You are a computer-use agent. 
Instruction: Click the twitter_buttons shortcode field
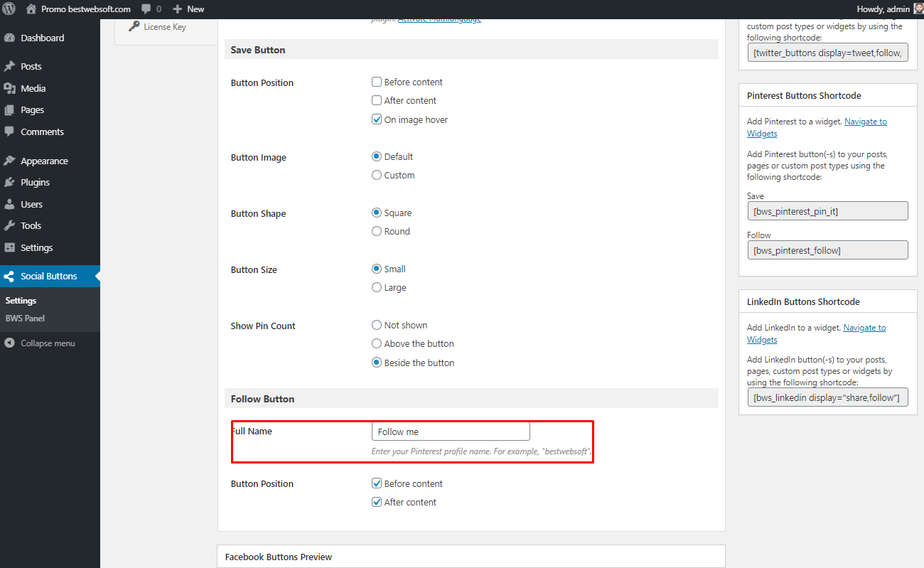[x=827, y=53]
